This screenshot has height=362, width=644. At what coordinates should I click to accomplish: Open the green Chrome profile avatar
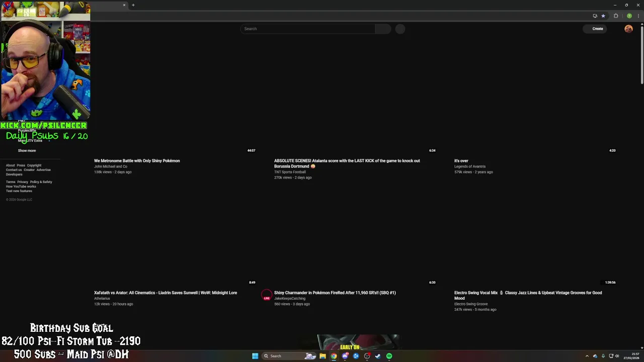point(629,16)
